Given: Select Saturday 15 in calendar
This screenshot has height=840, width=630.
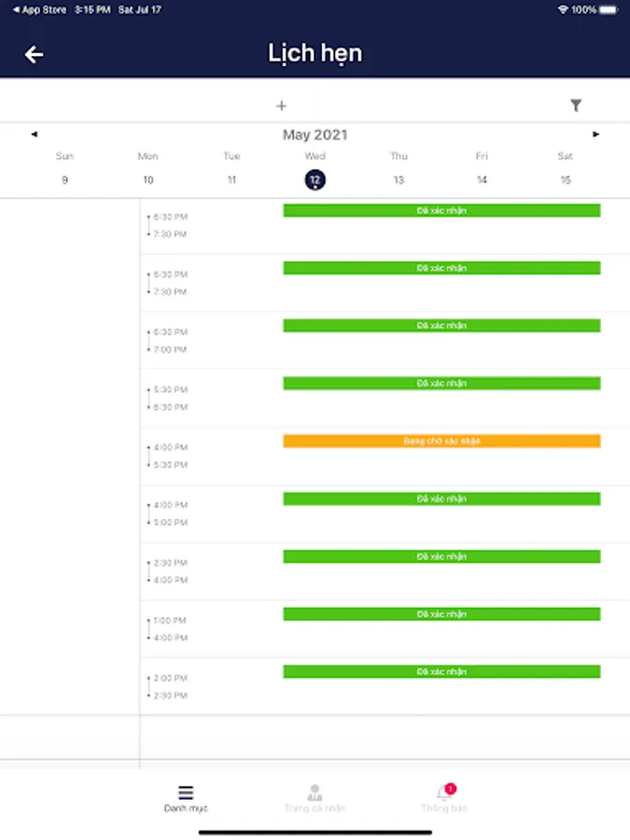Looking at the screenshot, I should pyautogui.click(x=565, y=180).
